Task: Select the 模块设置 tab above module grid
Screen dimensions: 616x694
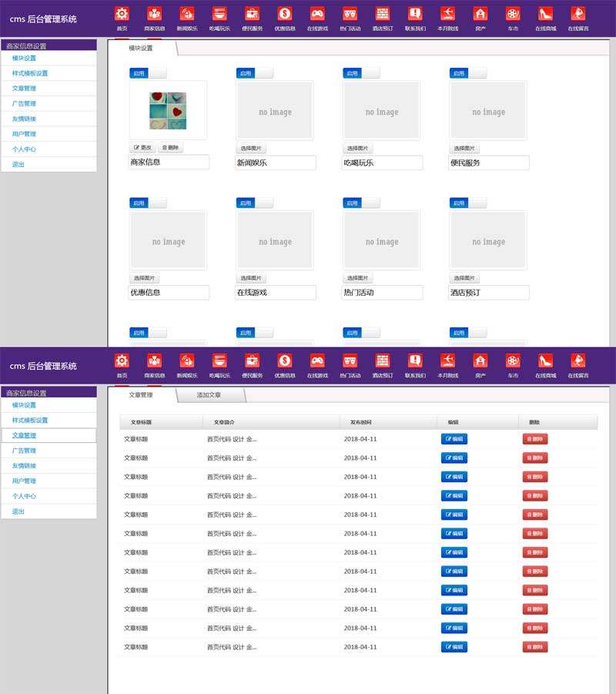Action: [140, 49]
